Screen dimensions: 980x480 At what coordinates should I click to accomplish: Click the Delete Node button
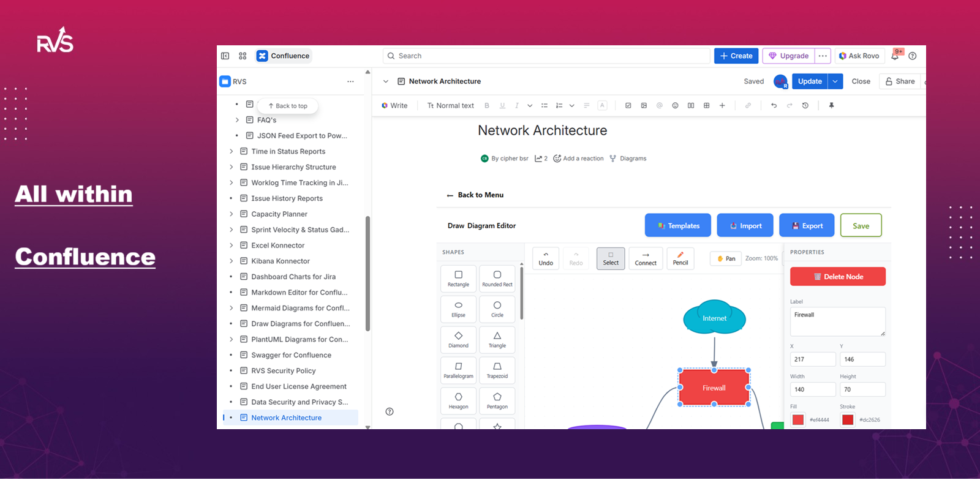pyautogui.click(x=838, y=277)
